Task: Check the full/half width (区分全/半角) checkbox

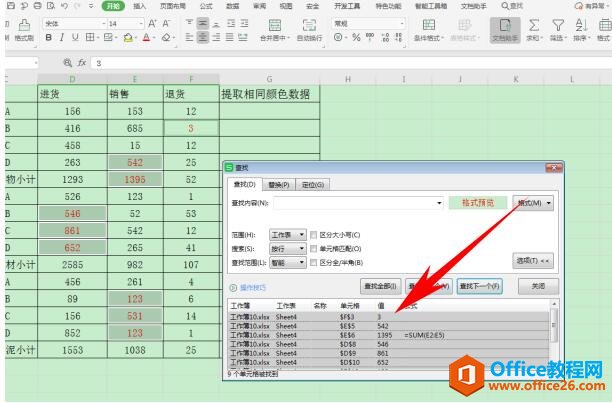Action: pos(313,263)
